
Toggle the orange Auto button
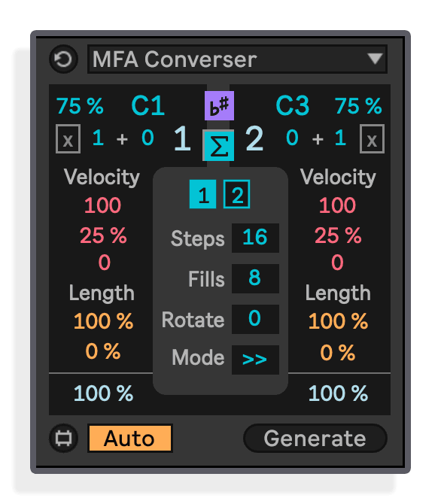[x=130, y=438]
